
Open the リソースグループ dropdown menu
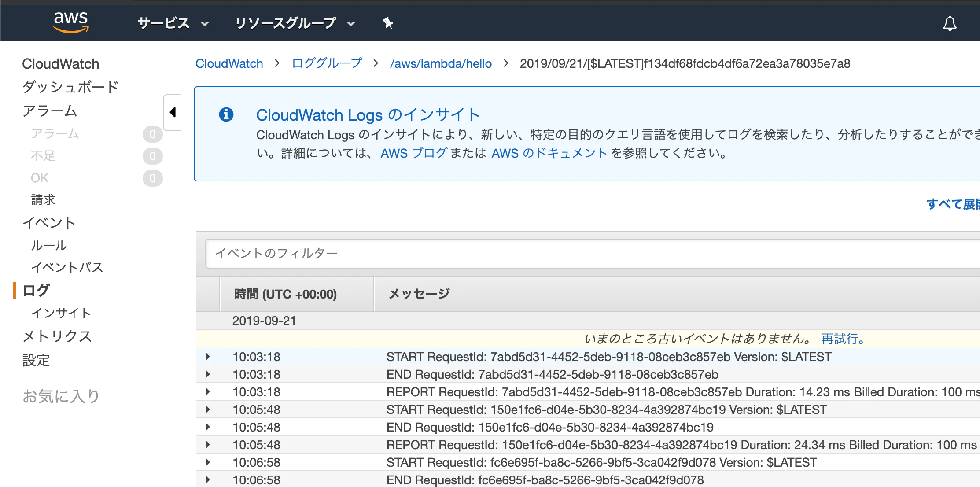[295, 23]
